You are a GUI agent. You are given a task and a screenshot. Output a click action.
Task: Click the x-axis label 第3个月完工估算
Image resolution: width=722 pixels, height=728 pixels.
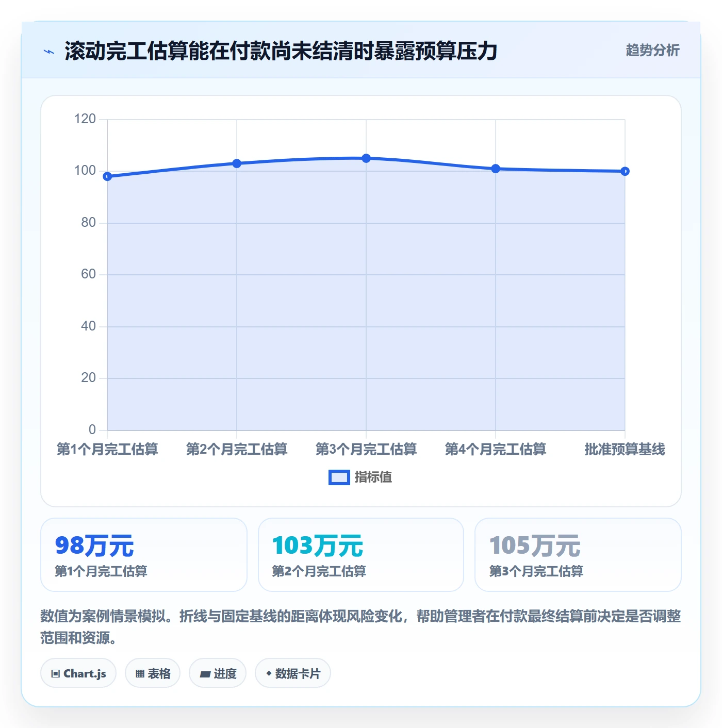(x=366, y=449)
